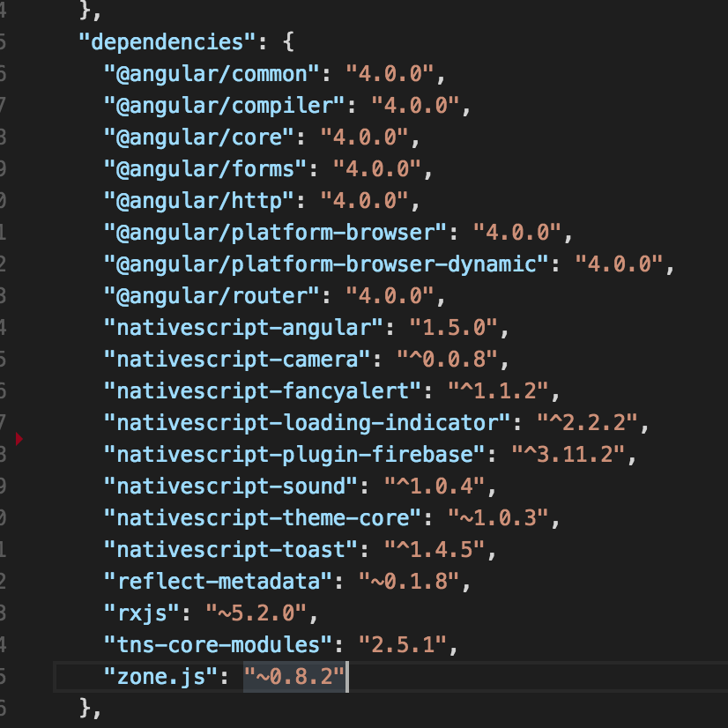This screenshot has width=728, height=728.
Task: Click the highlighted "~0.8.2" zone.js version
Action: tap(294, 676)
